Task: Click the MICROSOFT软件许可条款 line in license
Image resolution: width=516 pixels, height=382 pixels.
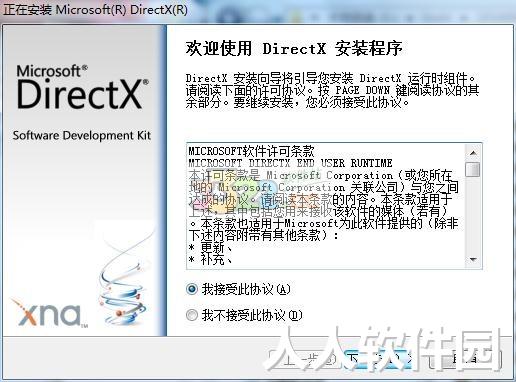Action: 251,151
